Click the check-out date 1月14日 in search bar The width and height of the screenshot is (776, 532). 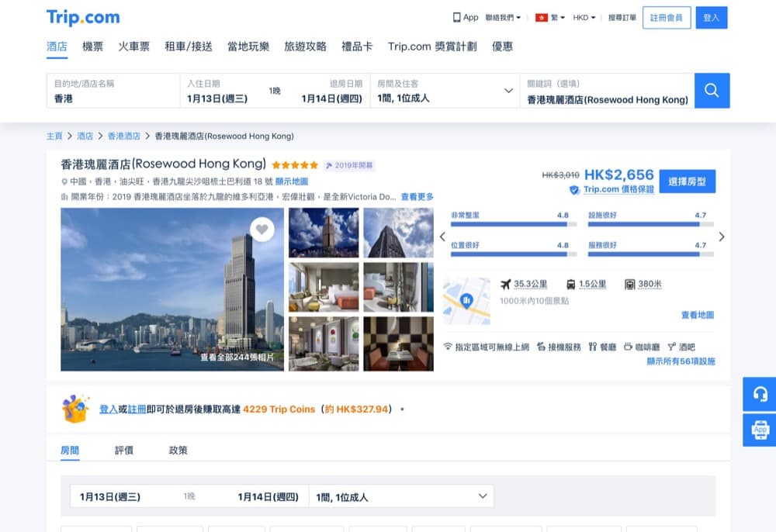pyautogui.click(x=331, y=98)
